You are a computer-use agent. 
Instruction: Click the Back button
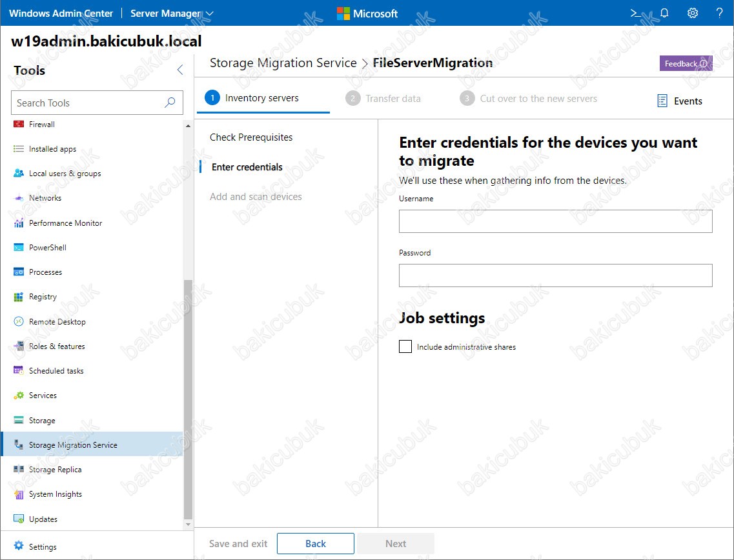pyautogui.click(x=316, y=544)
